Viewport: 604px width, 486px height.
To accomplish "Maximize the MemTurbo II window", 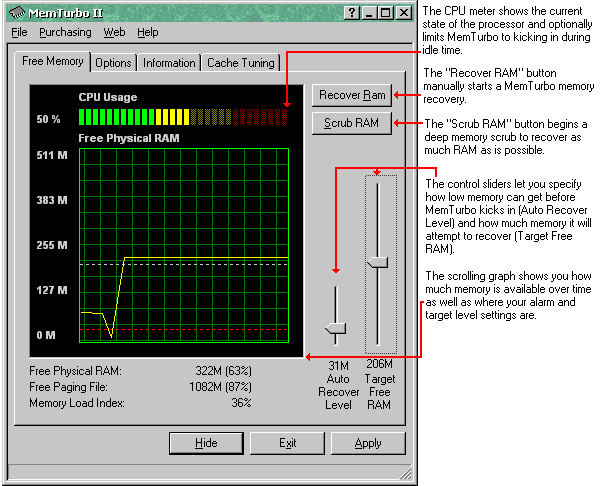I will (x=385, y=13).
